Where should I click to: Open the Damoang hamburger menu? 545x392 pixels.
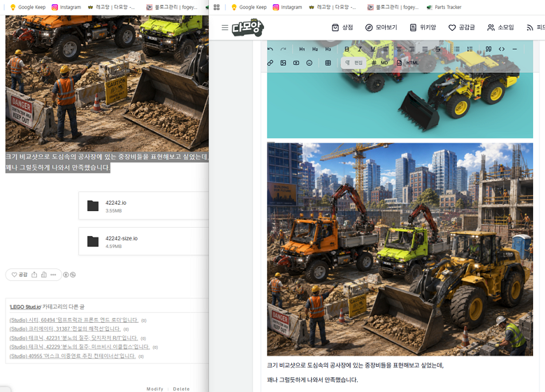[x=225, y=27]
